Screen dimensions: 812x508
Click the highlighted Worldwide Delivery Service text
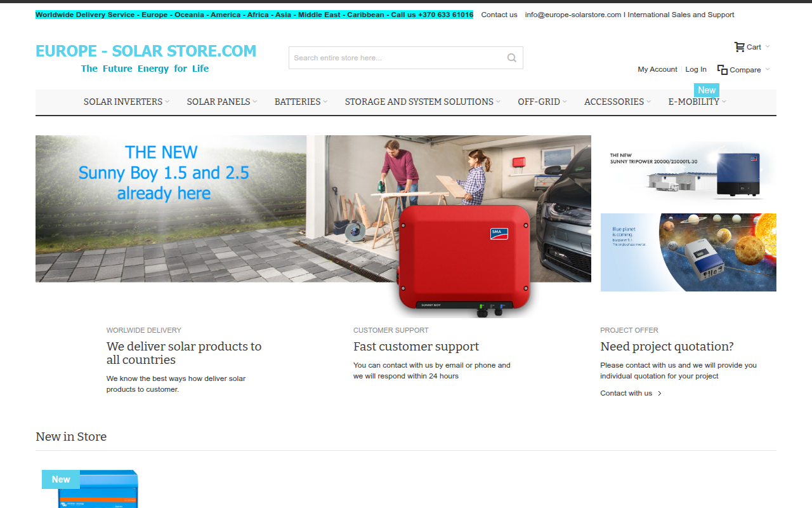pyautogui.click(x=254, y=15)
